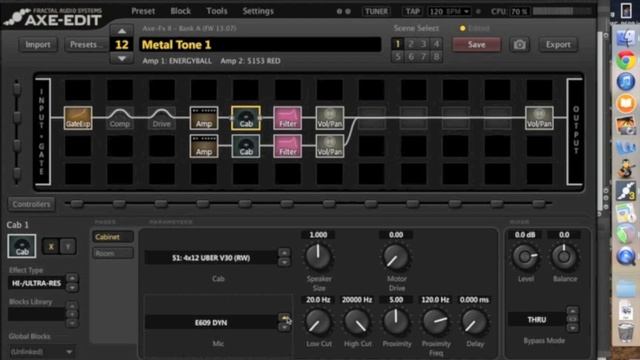
Task: Open the Controllers panel
Action: tap(31, 204)
